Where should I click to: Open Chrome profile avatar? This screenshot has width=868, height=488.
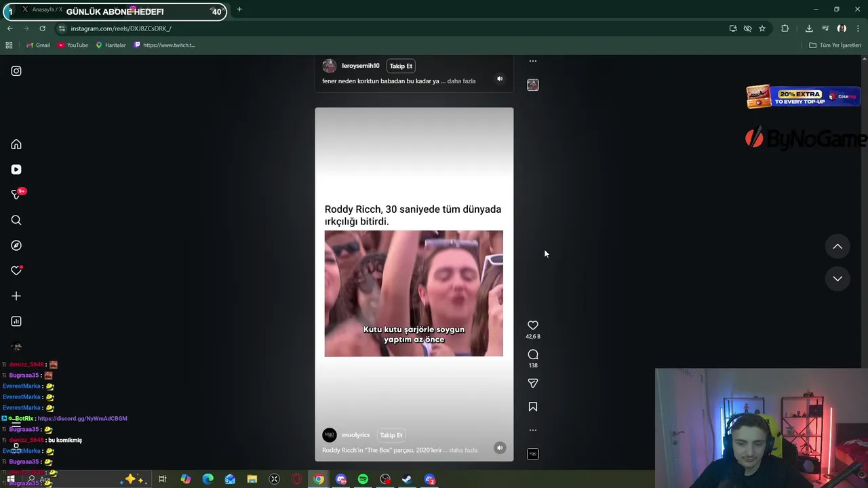click(x=842, y=28)
